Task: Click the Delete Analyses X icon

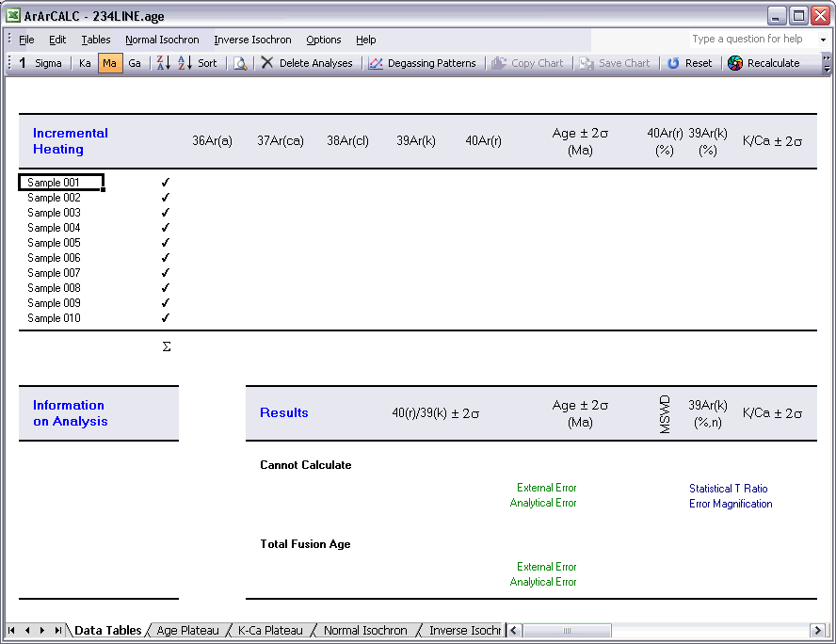Action: [267, 63]
